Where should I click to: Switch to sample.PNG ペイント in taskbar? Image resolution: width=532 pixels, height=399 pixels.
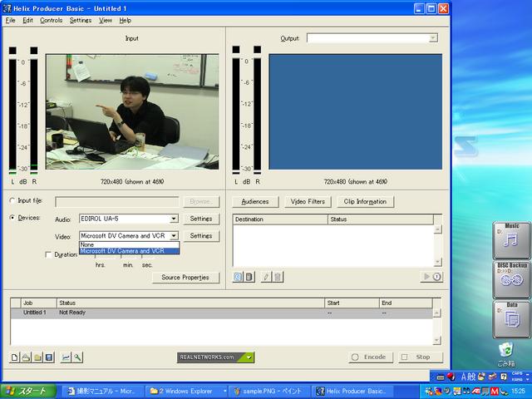268,392
